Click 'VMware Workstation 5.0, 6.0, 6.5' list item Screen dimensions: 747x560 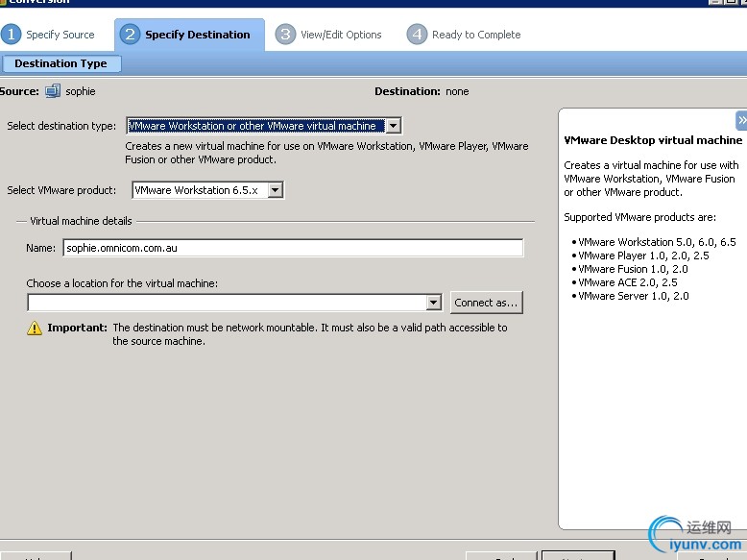[x=657, y=242]
